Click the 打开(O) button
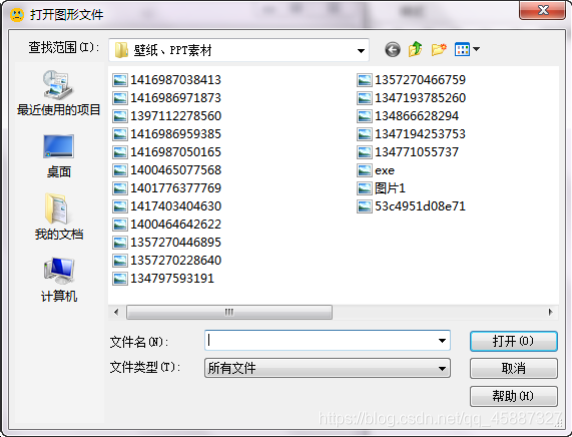This screenshot has width=572, height=437. tap(514, 341)
